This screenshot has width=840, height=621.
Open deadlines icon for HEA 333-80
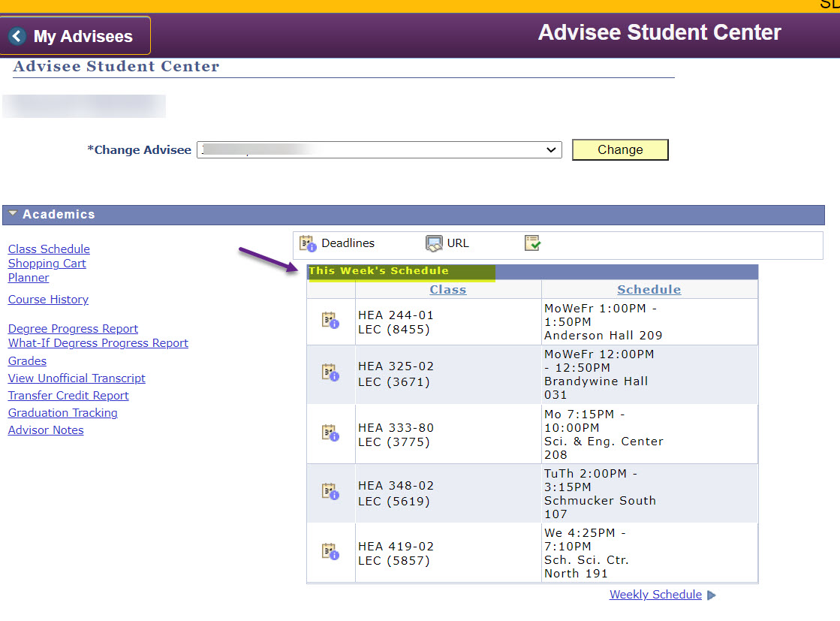(330, 433)
